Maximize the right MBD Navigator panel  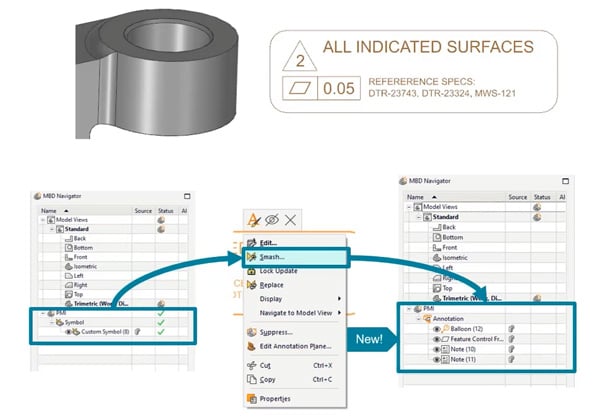(x=566, y=181)
